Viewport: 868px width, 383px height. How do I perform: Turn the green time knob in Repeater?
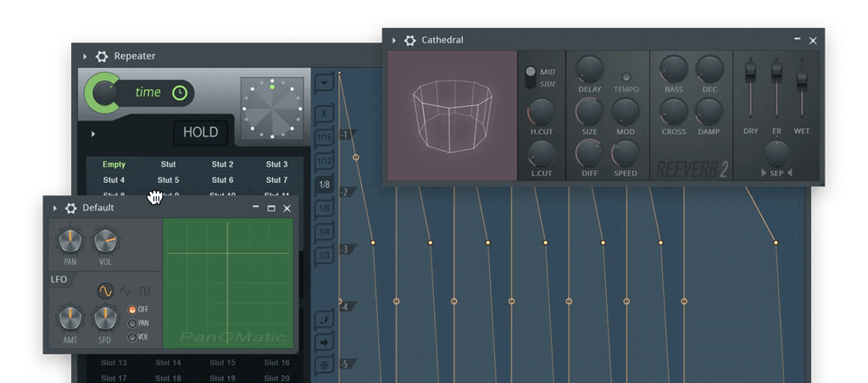[x=103, y=93]
